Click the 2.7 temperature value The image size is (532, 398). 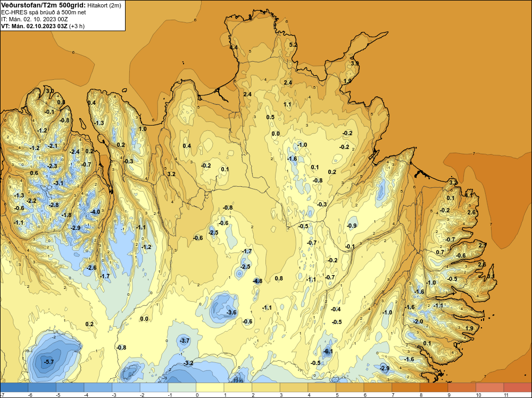[x=482, y=245]
